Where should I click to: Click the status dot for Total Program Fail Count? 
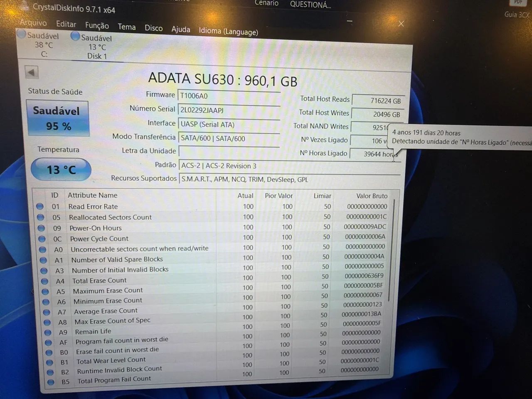point(51,382)
